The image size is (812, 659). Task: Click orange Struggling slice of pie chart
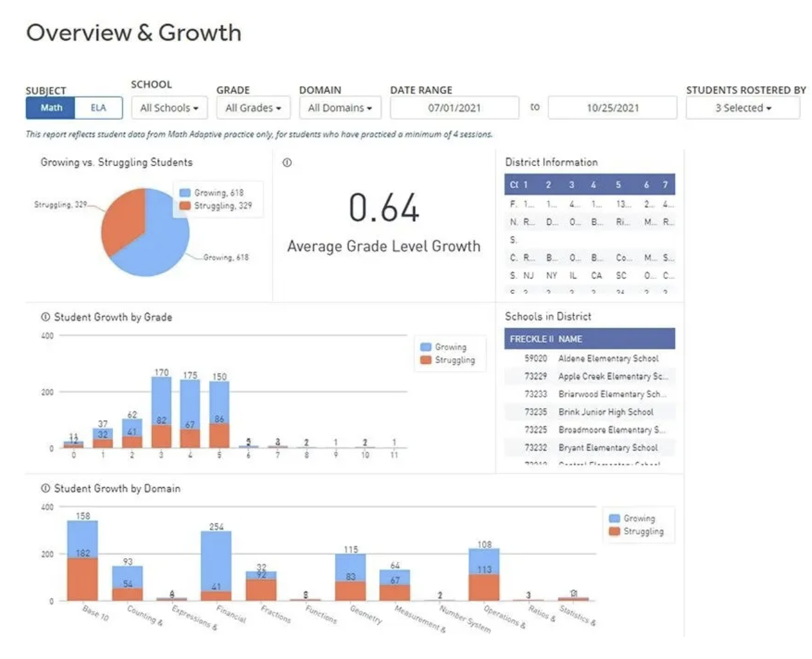(x=124, y=220)
